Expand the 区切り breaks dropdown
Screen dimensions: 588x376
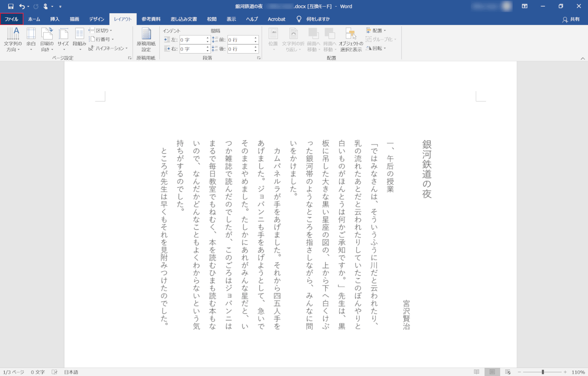click(x=101, y=31)
